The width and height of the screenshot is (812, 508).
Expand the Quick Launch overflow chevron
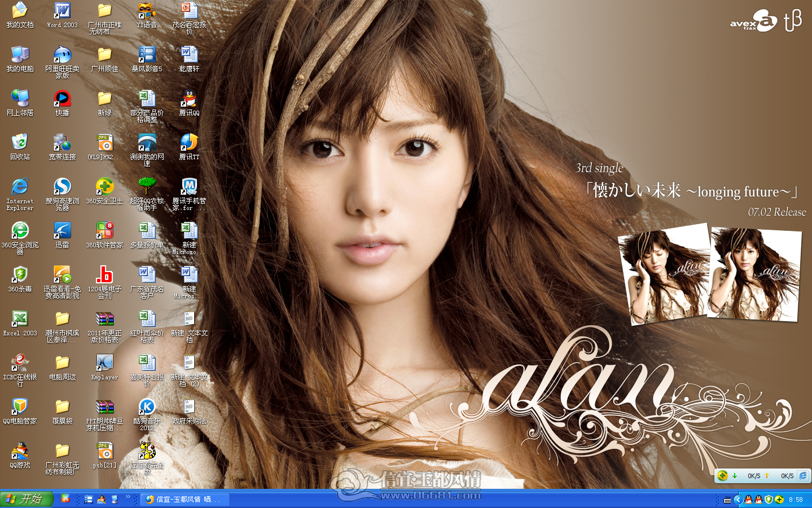pyautogui.click(x=128, y=497)
